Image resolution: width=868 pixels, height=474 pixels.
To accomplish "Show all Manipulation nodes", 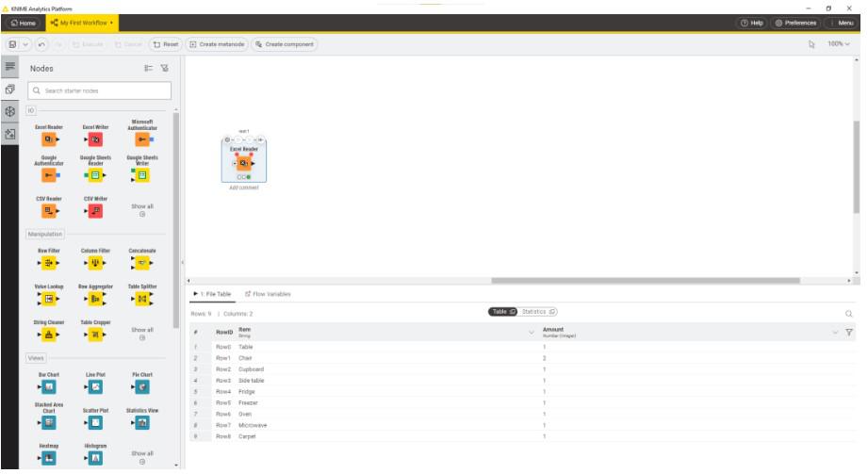I will [142, 334].
